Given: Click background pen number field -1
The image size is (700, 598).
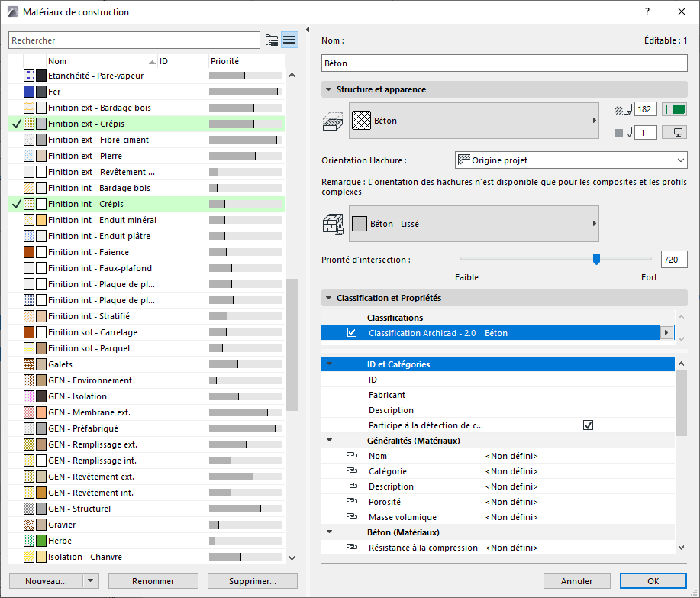Looking at the screenshot, I should pyautogui.click(x=646, y=132).
